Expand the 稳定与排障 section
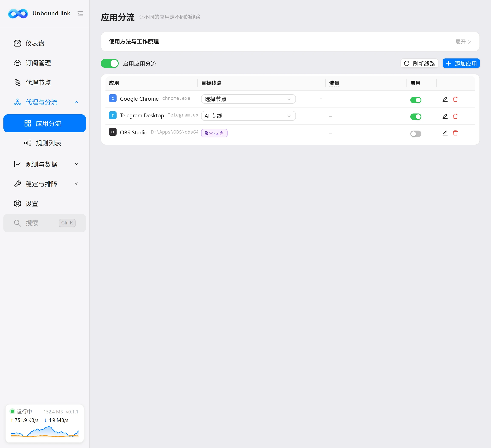Viewport: 491px width, 448px height. click(x=45, y=184)
